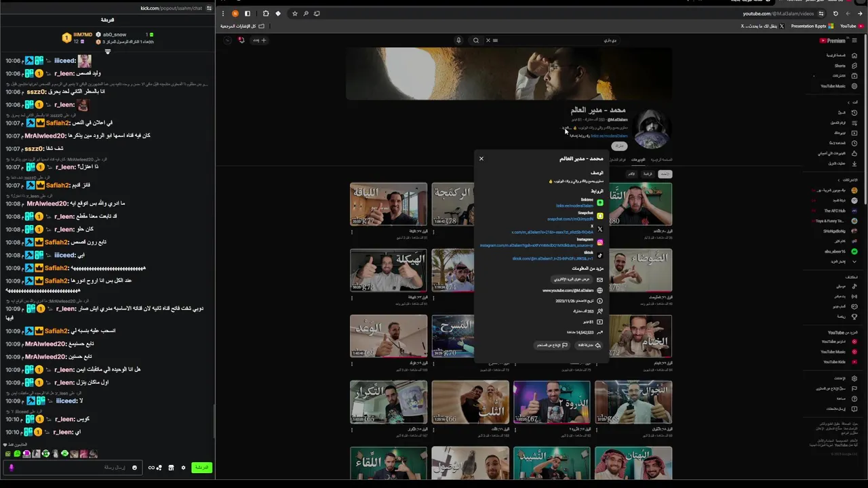Open YouTube Music in sidebar

coord(838,86)
